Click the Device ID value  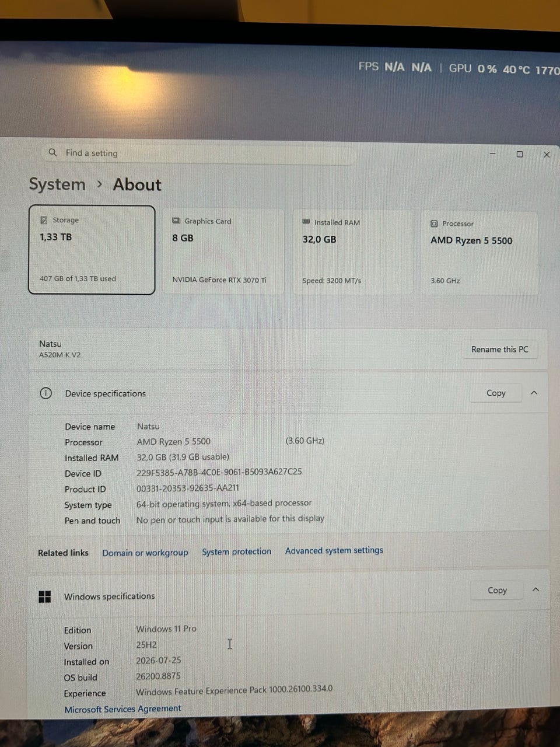pyautogui.click(x=219, y=472)
